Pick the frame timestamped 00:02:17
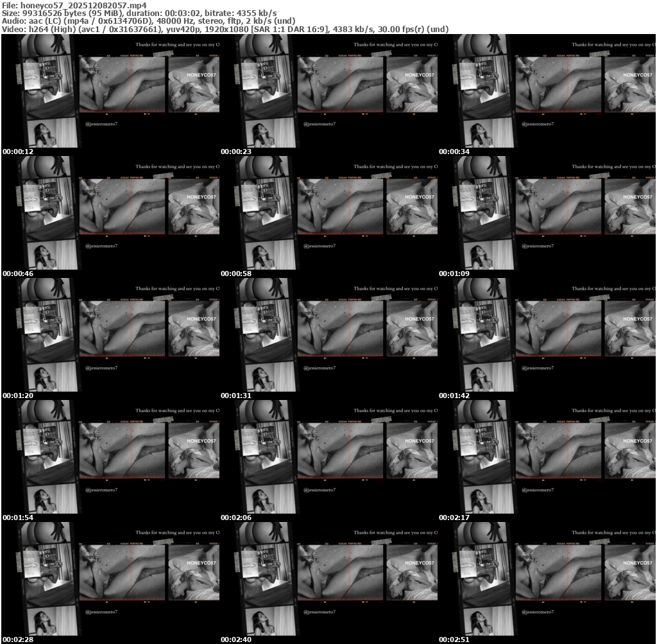This screenshot has width=657, height=644. [x=547, y=460]
